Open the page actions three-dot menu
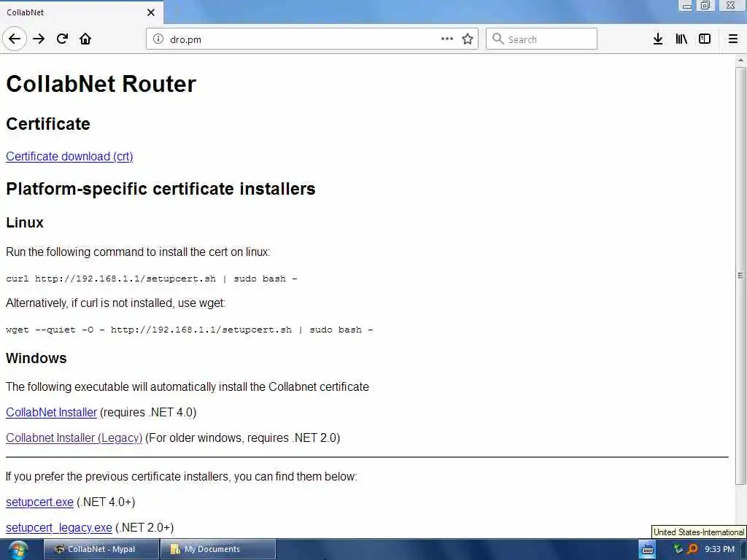Screen dimensions: 747x560 click(x=447, y=39)
